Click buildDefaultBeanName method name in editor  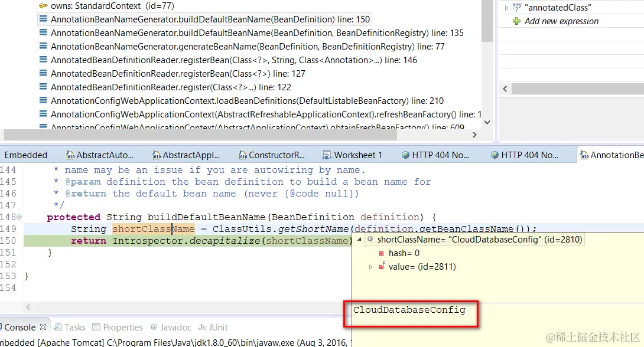pyautogui.click(x=207, y=217)
